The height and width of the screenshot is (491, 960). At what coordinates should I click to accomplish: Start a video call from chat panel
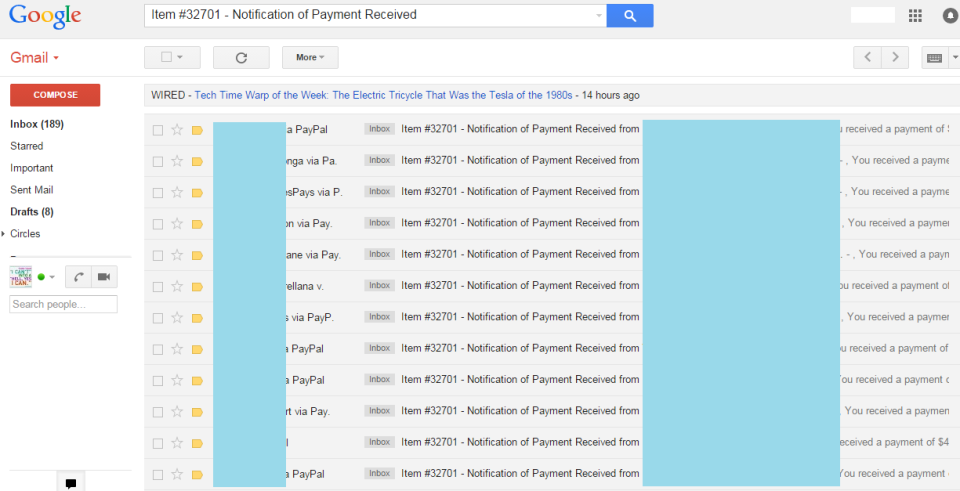pos(104,277)
